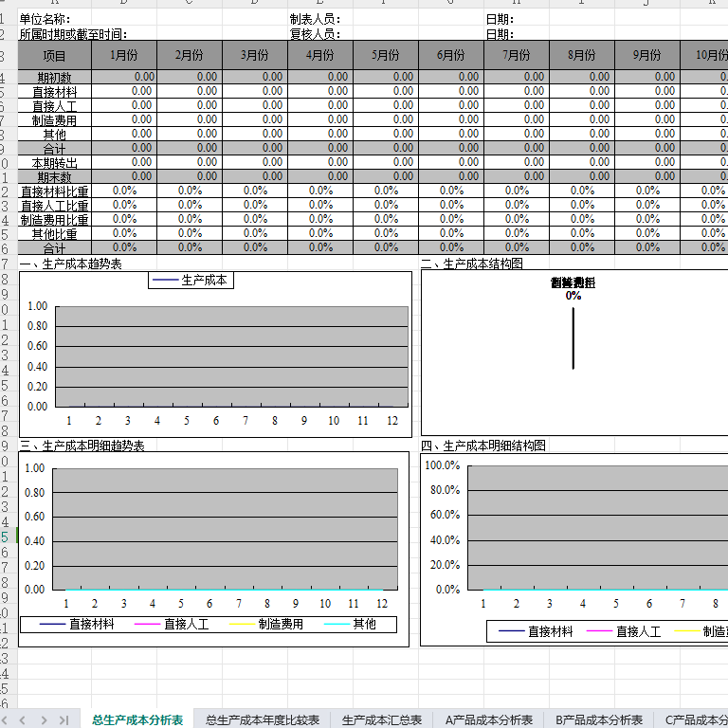Open A产品成本分析表 sheet tab
The height and width of the screenshot is (728, 728).
[488, 719]
